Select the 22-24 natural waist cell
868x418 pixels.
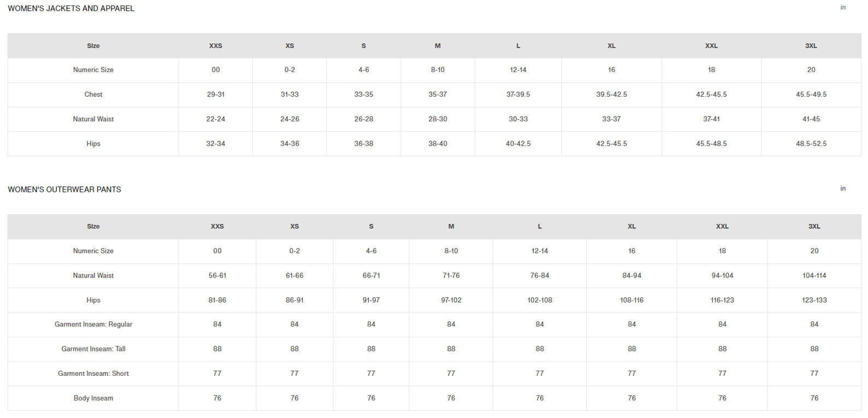point(215,119)
